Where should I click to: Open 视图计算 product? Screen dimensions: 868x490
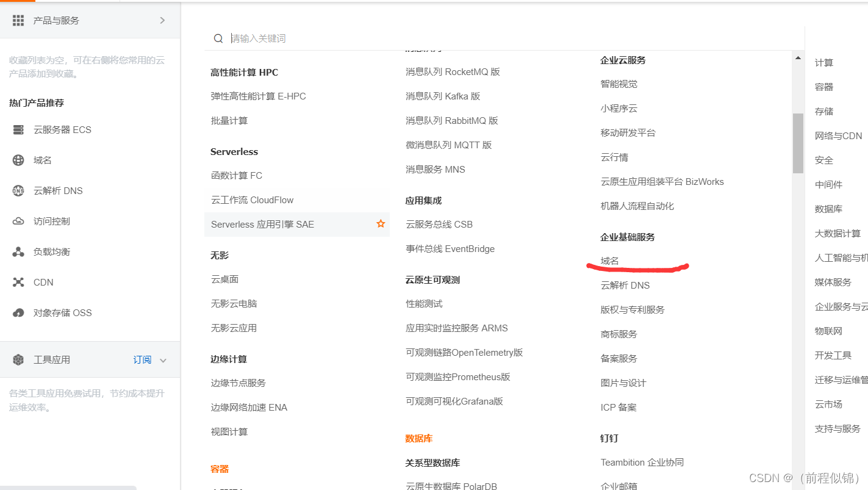coord(229,431)
